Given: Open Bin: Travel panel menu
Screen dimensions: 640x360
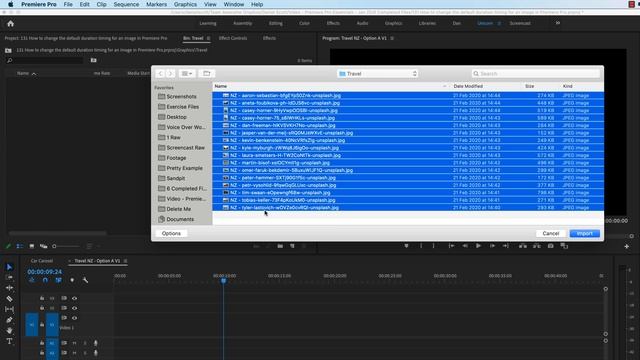Looking at the screenshot, I should pos(208,38).
